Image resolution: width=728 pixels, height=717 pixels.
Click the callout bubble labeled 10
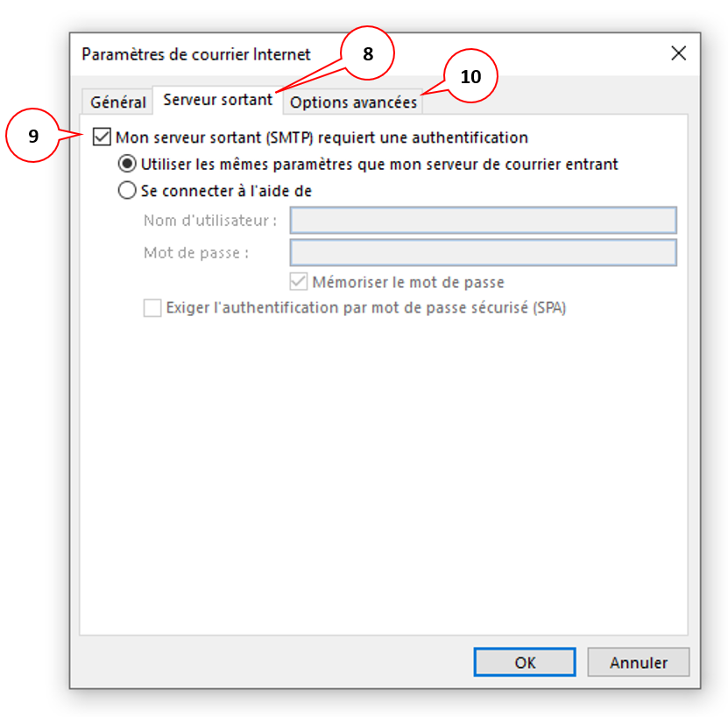coord(470,77)
